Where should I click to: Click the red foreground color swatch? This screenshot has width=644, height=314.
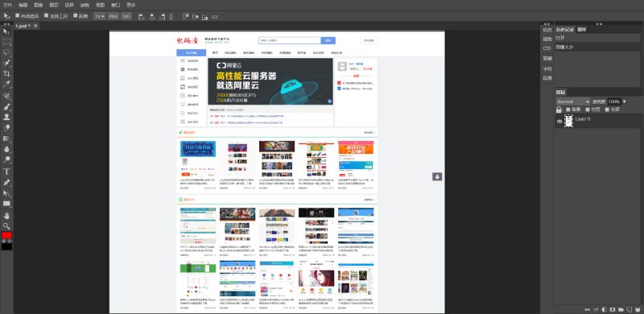point(6,235)
